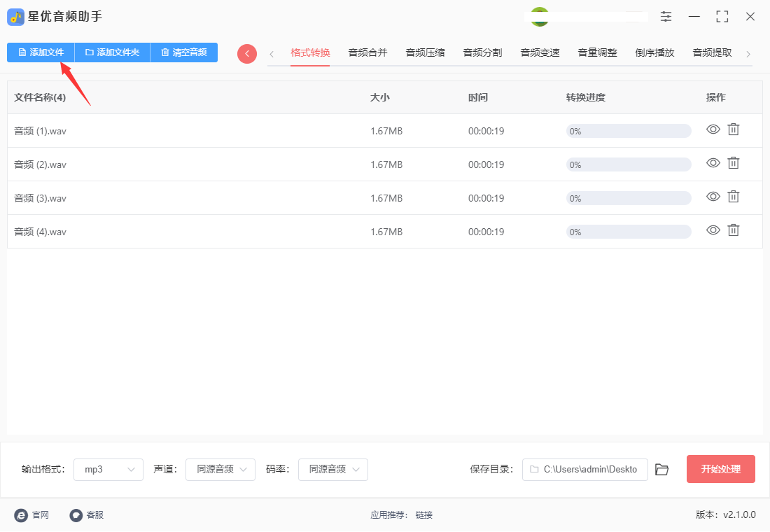Click the 星优音频助手 app logo
The width and height of the screenshot is (770, 532).
15,17
